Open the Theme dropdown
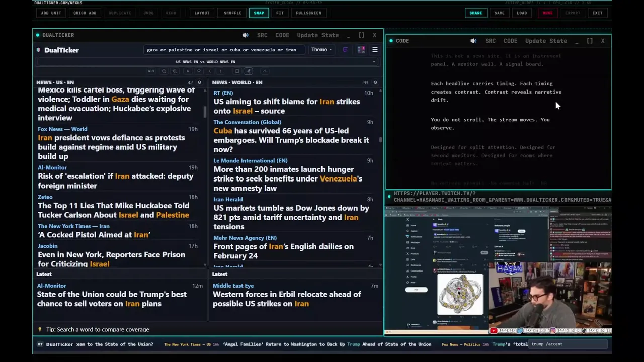Viewport: 644px width, 362px height. click(321, 50)
